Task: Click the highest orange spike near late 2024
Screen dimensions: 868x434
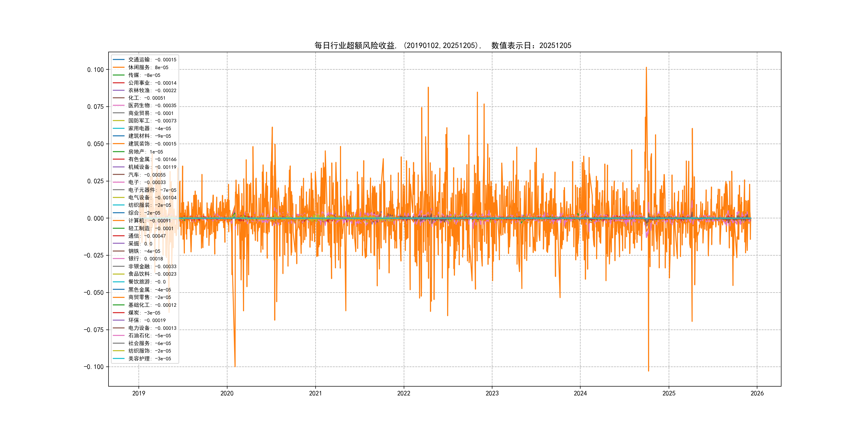Action: click(x=646, y=68)
